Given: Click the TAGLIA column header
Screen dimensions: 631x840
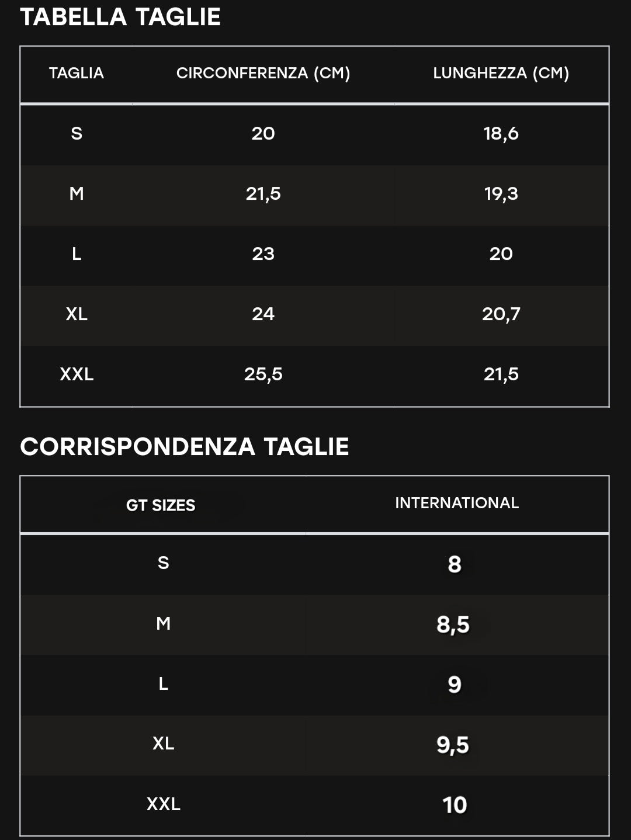Looking at the screenshot, I should 77,73.
